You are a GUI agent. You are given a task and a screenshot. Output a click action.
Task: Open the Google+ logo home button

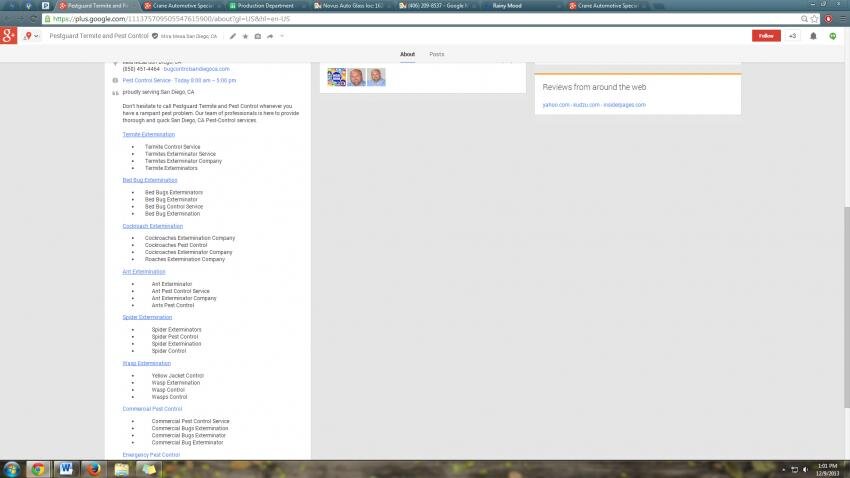[9, 36]
